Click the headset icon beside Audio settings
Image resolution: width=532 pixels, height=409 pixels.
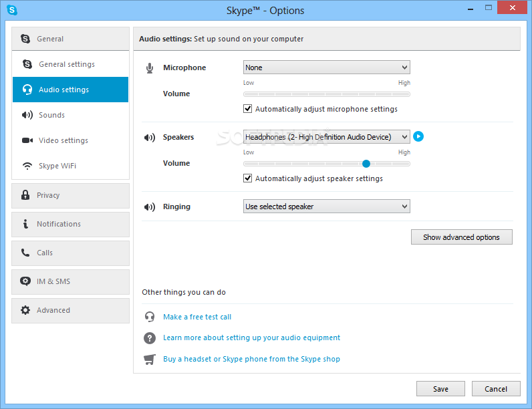tap(27, 90)
